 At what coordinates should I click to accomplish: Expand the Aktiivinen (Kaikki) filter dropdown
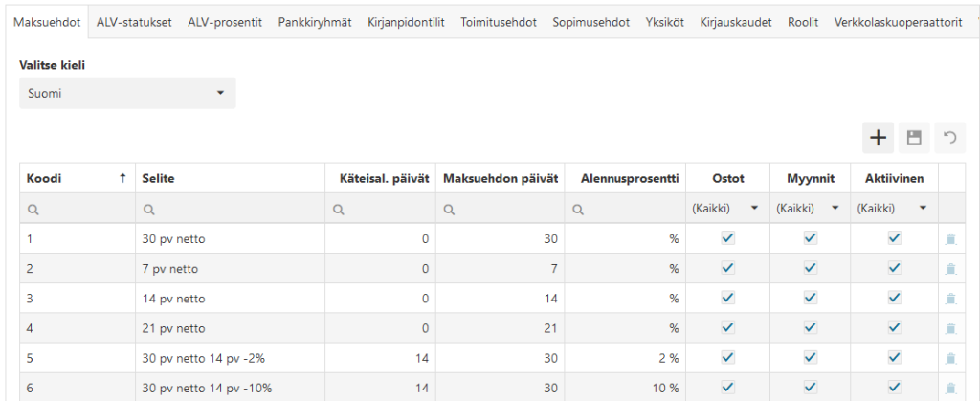click(894, 209)
